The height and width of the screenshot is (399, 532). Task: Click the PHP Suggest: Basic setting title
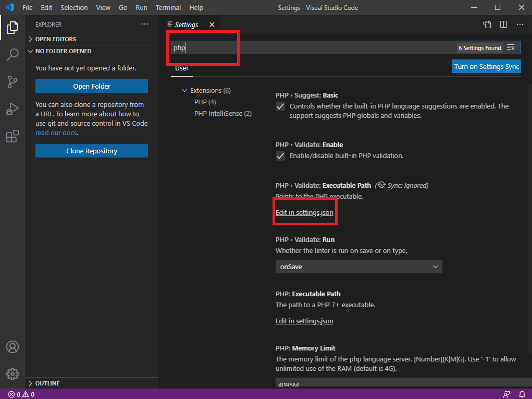307,95
